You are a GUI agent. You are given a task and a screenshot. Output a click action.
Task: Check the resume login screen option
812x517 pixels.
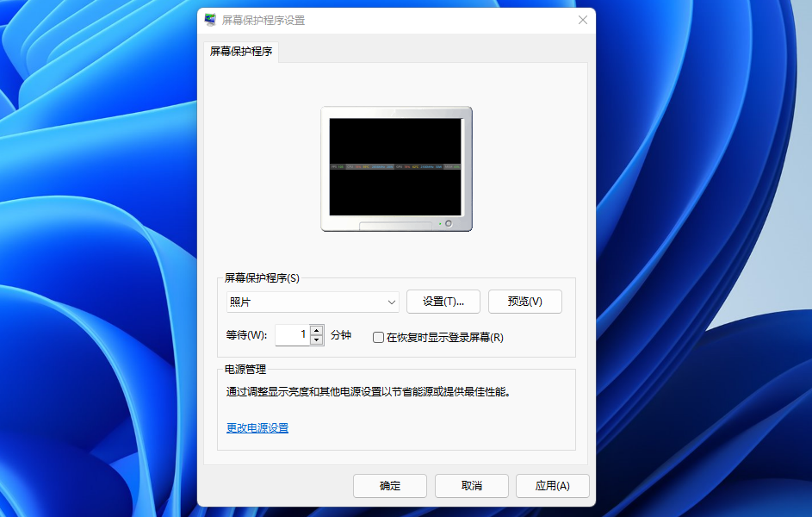[x=378, y=338]
